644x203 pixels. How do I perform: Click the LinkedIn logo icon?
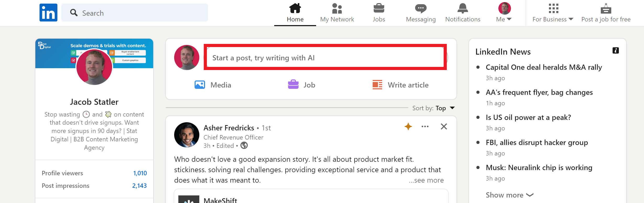[48, 13]
